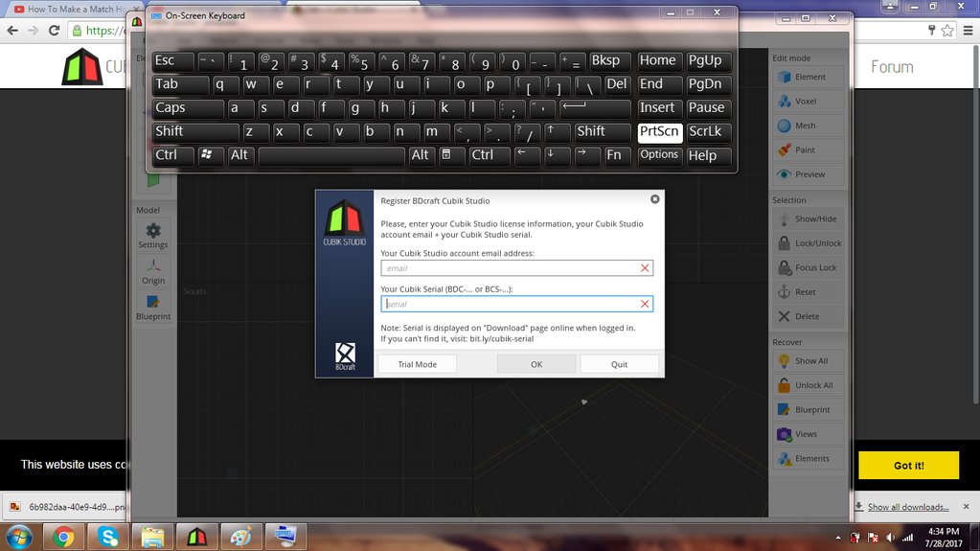Click the Esc key on keyboard

click(173, 60)
